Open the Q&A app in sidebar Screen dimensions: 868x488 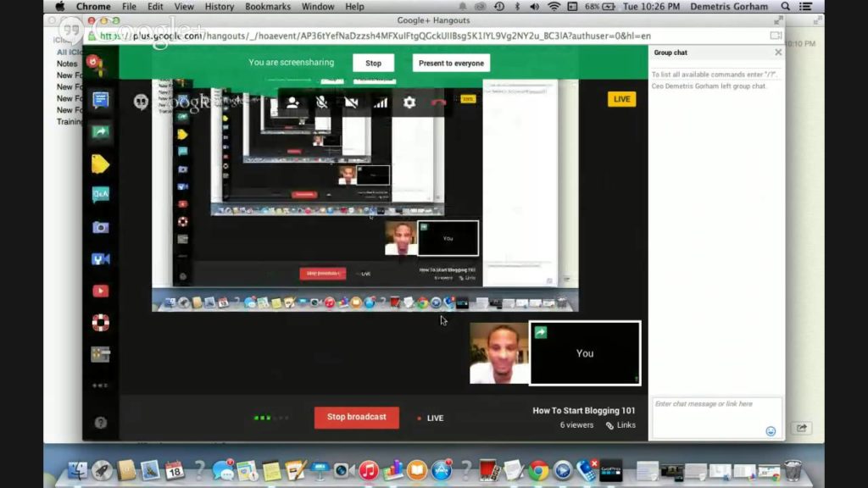(x=100, y=195)
